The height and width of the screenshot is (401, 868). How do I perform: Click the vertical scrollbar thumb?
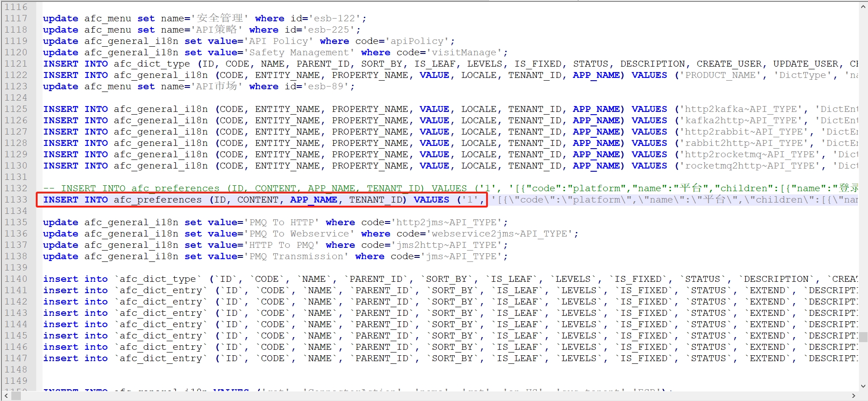[x=863, y=337]
